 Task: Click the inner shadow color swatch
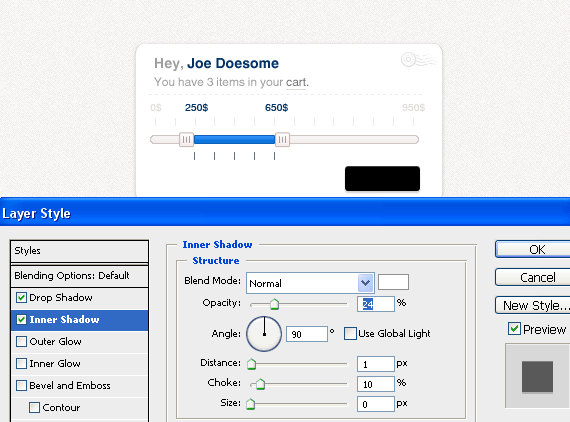(393, 282)
